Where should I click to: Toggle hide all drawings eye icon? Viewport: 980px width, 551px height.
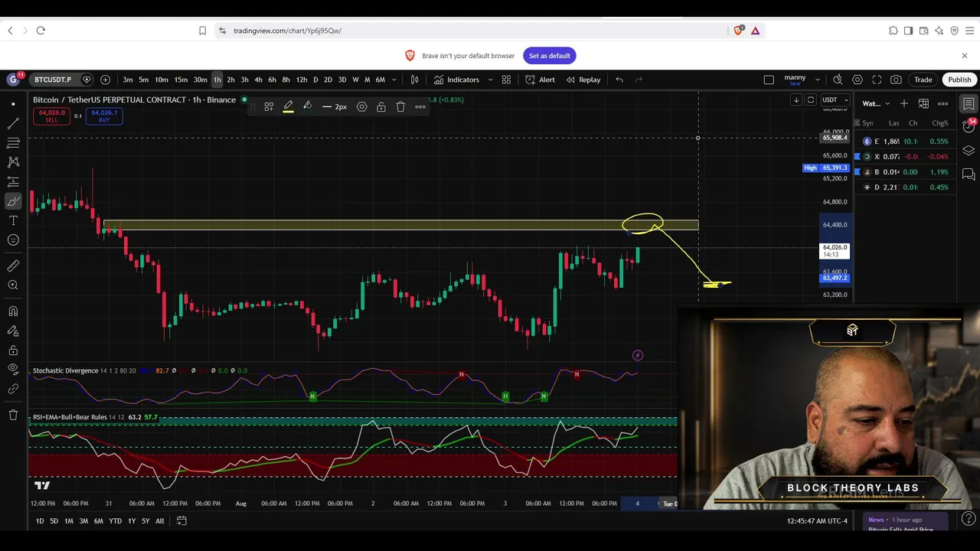pos(13,370)
